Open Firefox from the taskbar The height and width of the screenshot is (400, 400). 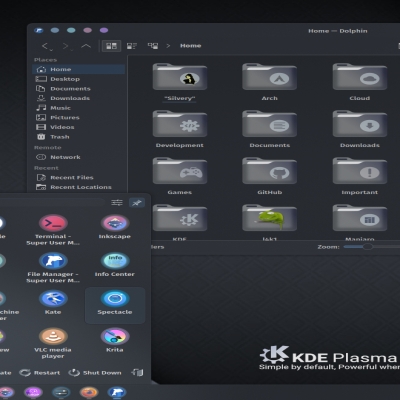pyautogui.click(x=89, y=393)
